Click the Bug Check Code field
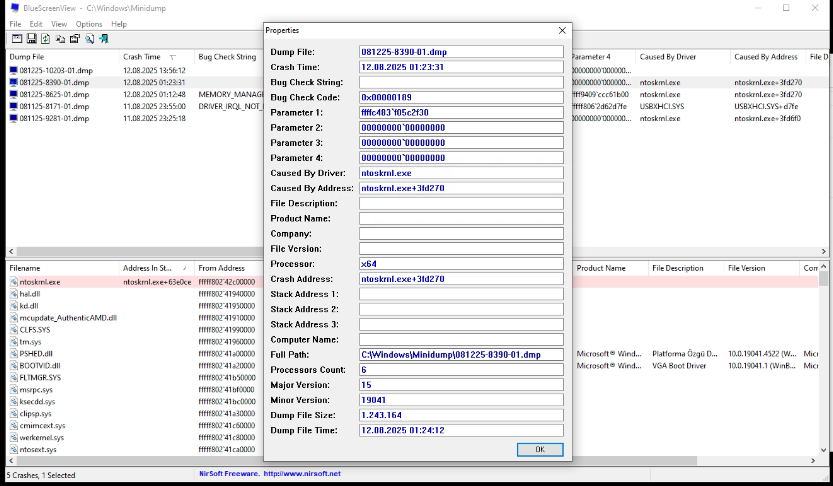 click(x=461, y=97)
